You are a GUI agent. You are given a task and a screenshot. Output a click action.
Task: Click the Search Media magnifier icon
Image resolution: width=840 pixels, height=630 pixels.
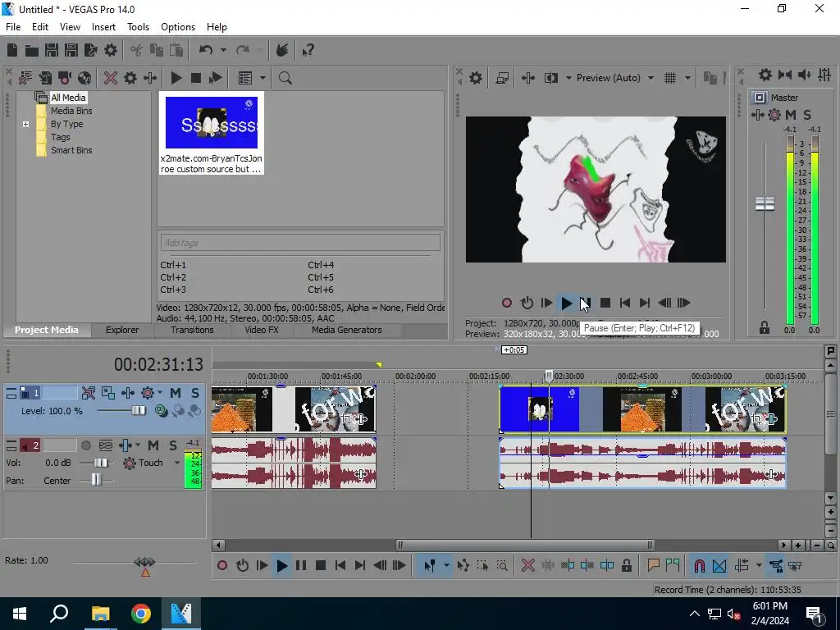click(285, 78)
